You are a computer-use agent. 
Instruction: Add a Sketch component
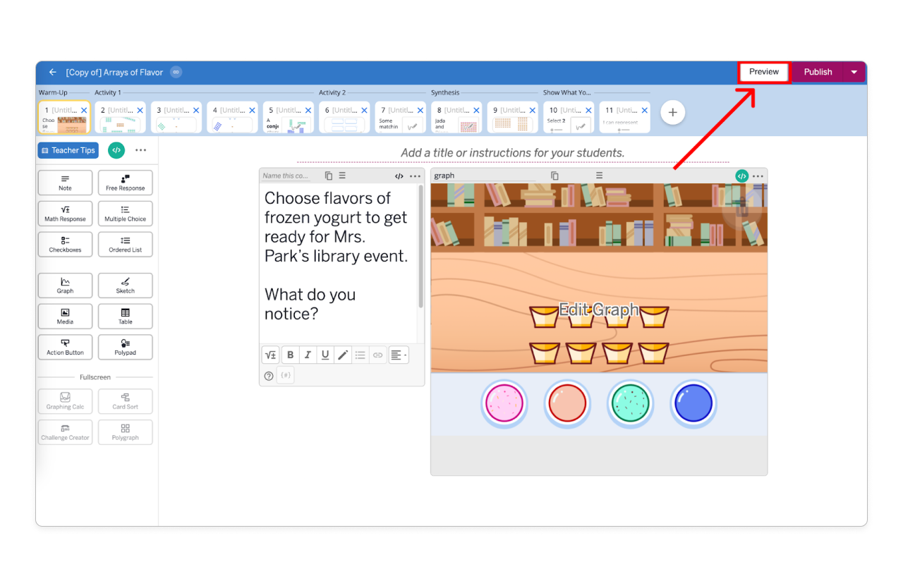pyautogui.click(x=125, y=286)
